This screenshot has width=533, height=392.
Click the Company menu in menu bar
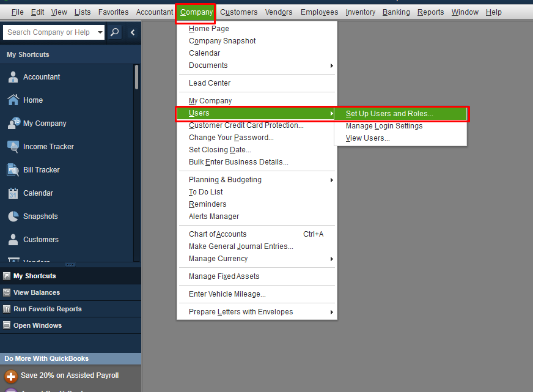(196, 12)
